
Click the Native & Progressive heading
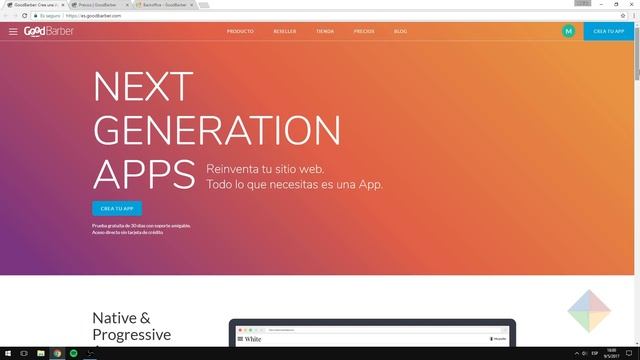[x=131, y=326]
